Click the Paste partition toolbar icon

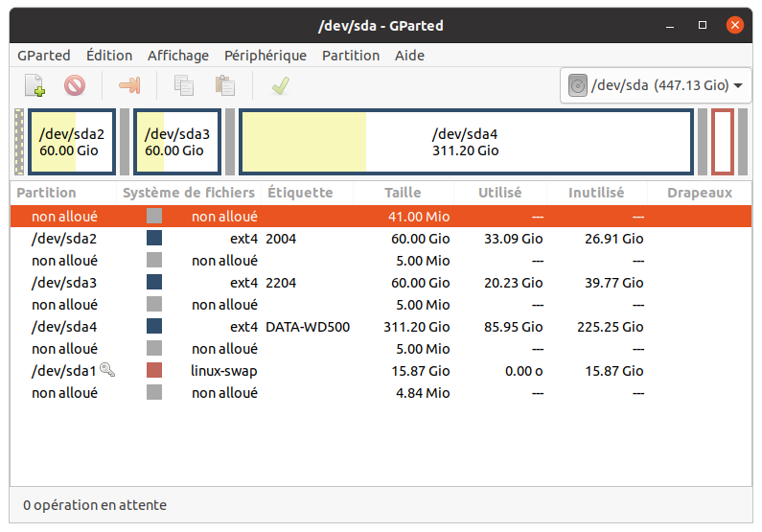tap(225, 85)
